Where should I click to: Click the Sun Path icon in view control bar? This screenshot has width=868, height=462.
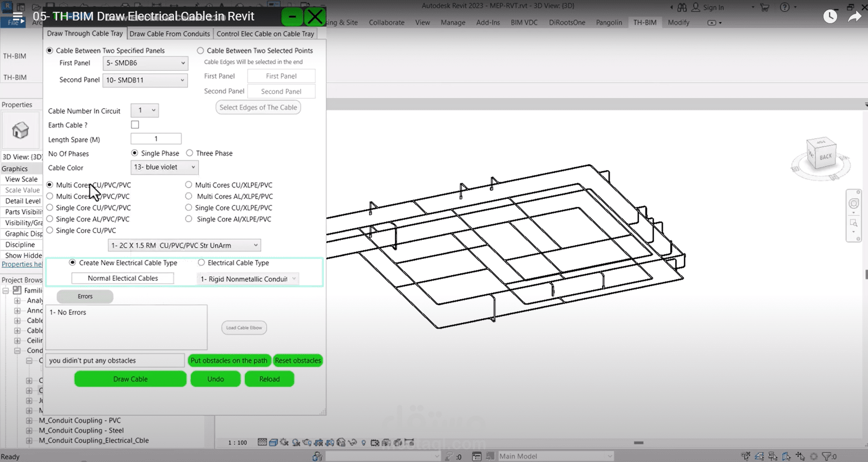[284, 442]
